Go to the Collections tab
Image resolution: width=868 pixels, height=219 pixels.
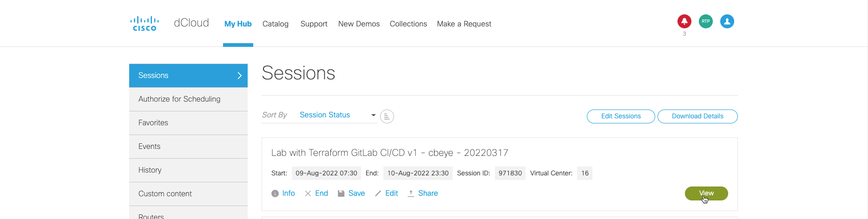coord(408,24)
